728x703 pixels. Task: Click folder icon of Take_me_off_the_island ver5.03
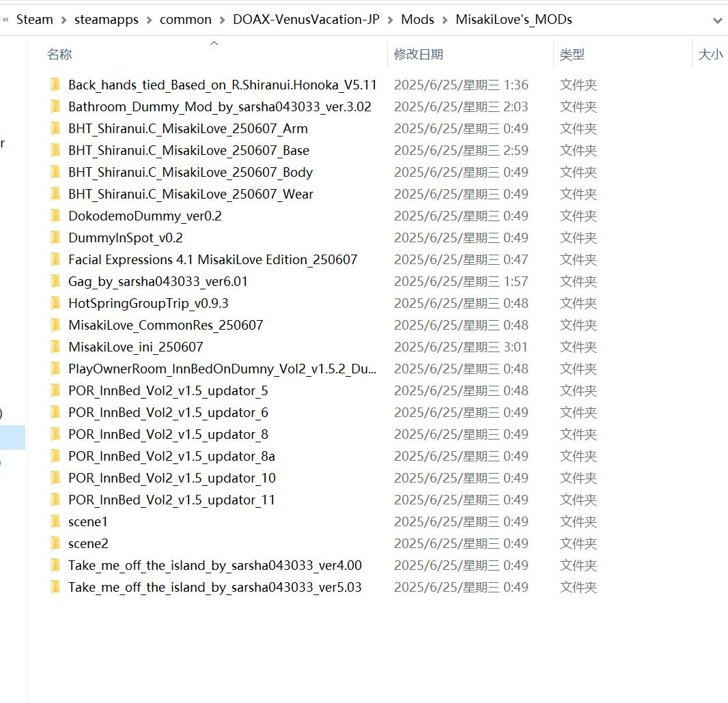click(55, 586)
